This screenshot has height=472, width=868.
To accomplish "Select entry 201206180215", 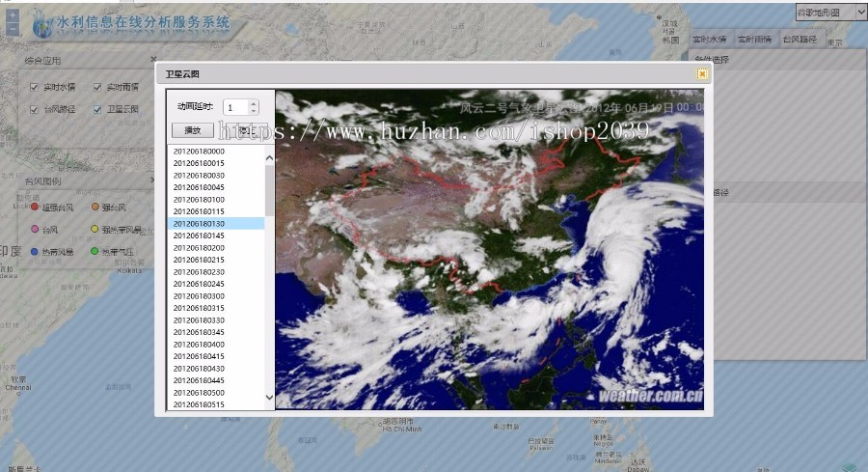I will coord(216,260).
